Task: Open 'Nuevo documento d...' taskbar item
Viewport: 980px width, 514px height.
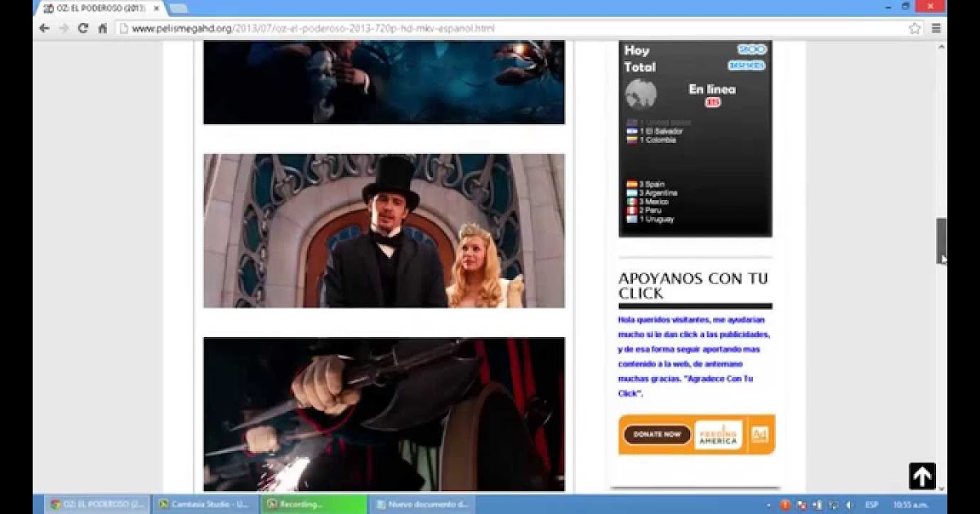Action: point(422,504)
